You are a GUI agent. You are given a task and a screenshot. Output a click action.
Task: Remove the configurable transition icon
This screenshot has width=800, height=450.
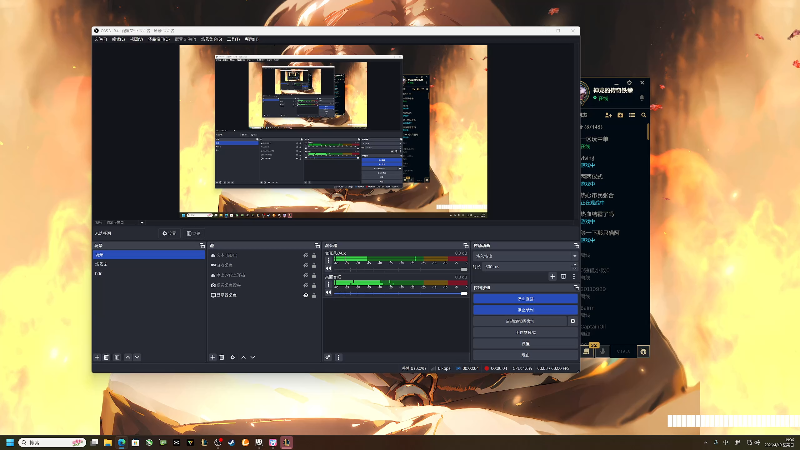click(x=563, y=277)
